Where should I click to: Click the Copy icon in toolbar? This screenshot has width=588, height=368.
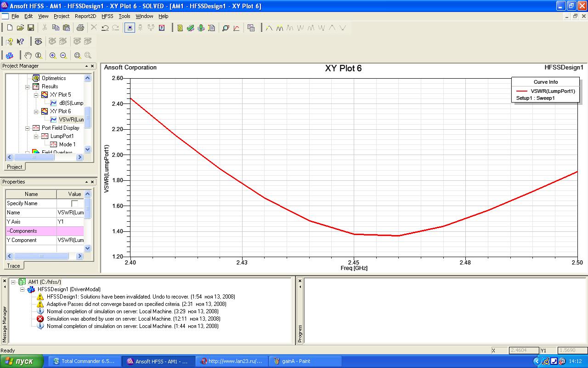coord(56,28)
